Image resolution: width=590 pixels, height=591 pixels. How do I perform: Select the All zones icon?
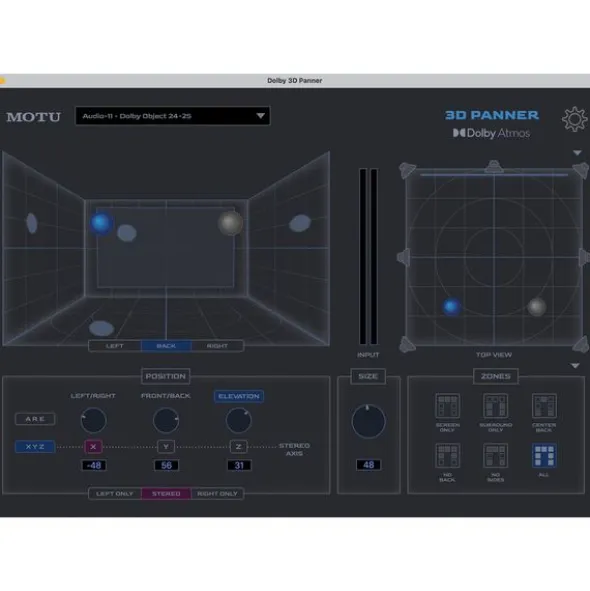pos(544,455)
